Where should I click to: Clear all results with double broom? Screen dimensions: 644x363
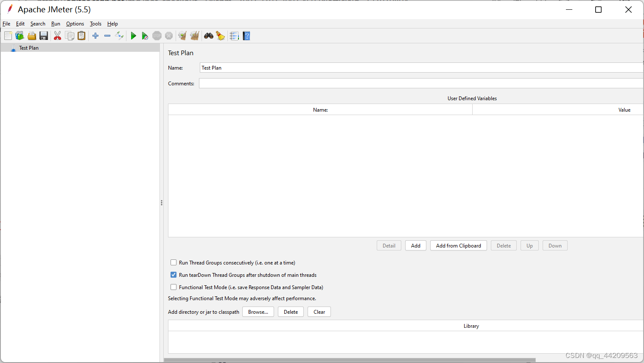(x=195, y=36)
